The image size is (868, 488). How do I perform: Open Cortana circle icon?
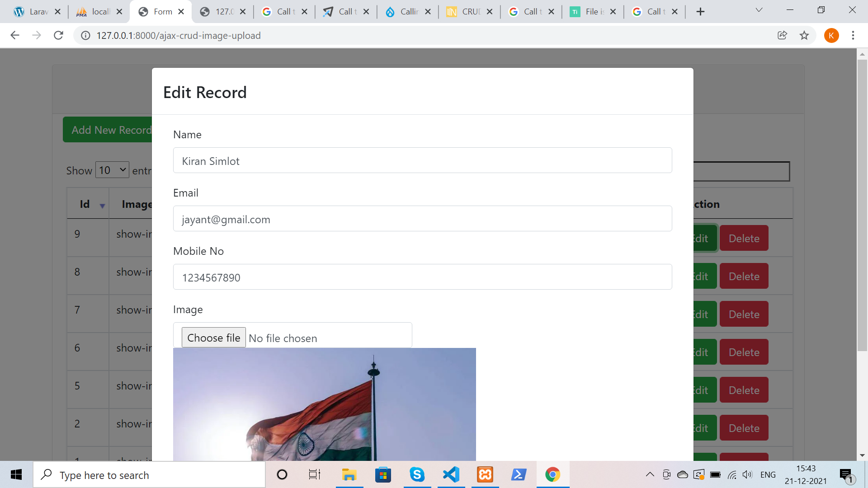click(x=282, y=474)
